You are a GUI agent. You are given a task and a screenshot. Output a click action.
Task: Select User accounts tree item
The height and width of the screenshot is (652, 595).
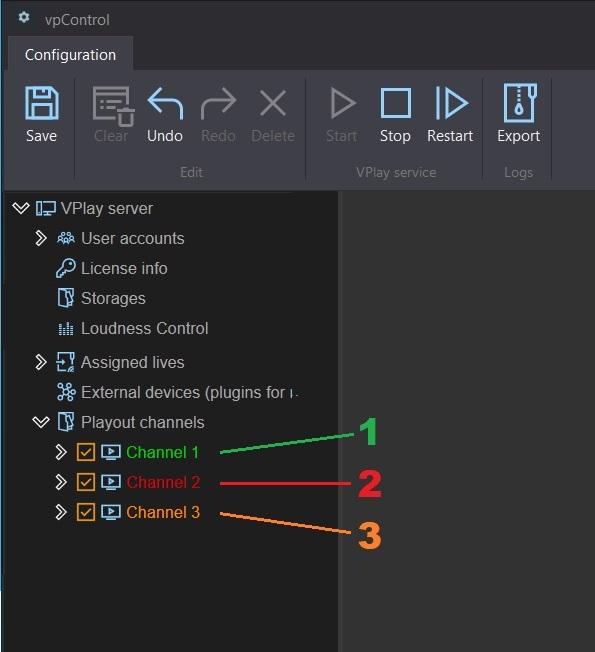coord(133,238)
